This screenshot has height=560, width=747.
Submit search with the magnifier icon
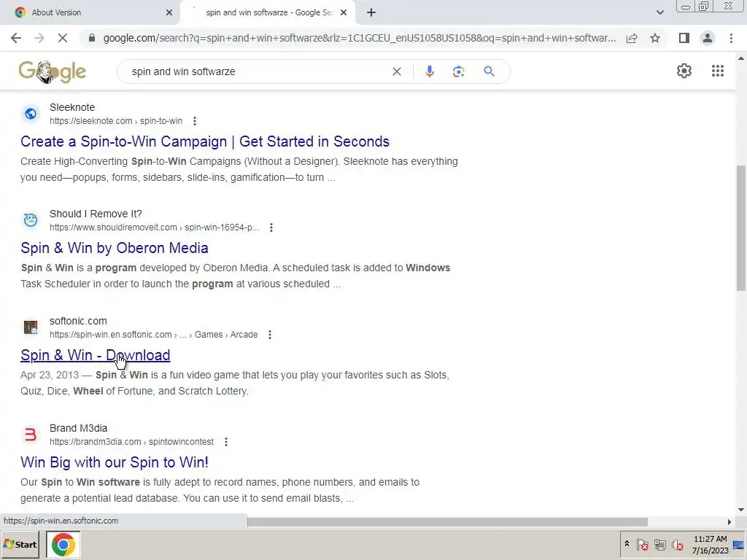click(489, 71)
